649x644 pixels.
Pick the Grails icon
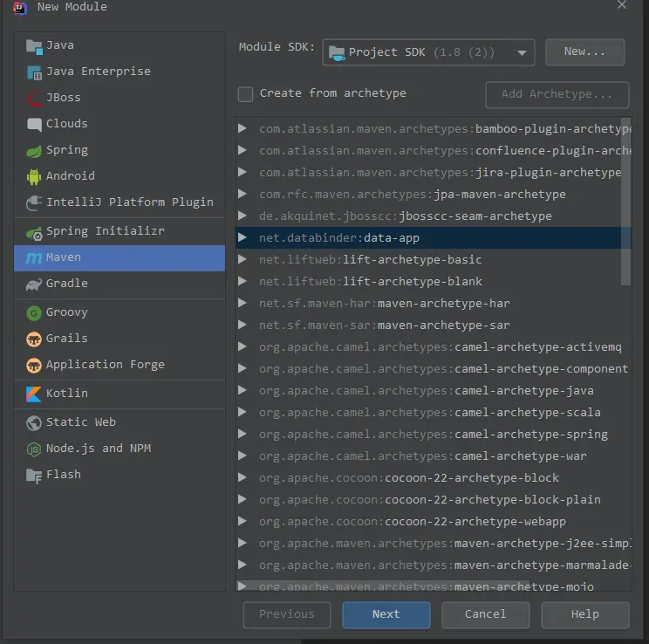click(34, 339)
